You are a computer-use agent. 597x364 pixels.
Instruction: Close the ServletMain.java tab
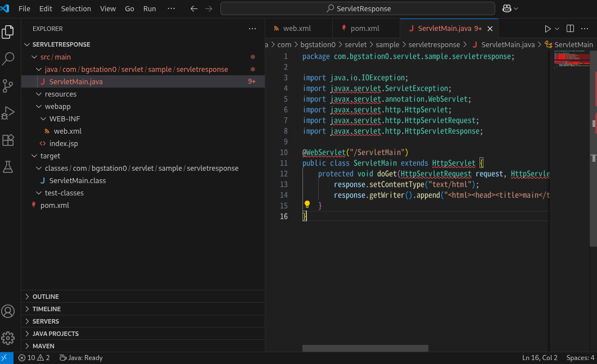coord(490,29)
